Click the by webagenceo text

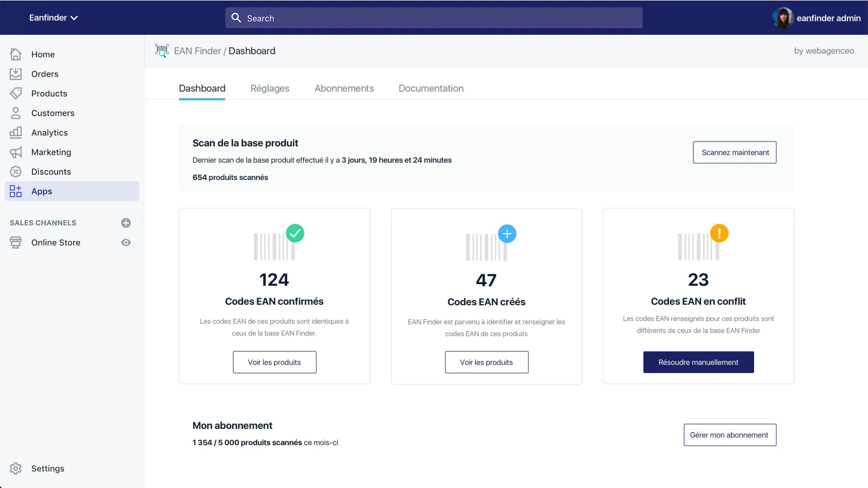[824, 51]
